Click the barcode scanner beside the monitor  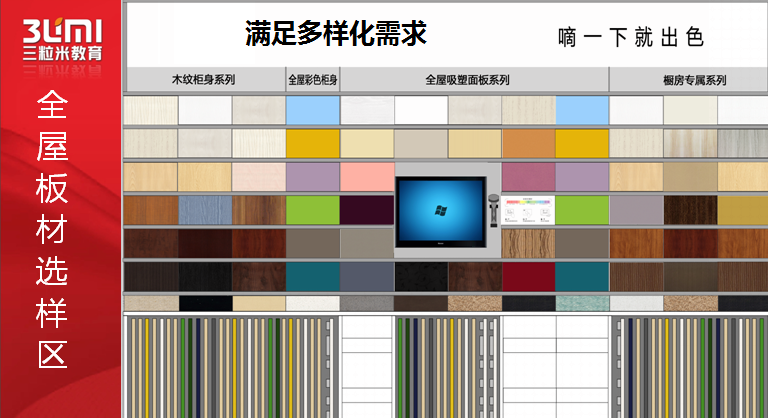click(x=492, y=210)
